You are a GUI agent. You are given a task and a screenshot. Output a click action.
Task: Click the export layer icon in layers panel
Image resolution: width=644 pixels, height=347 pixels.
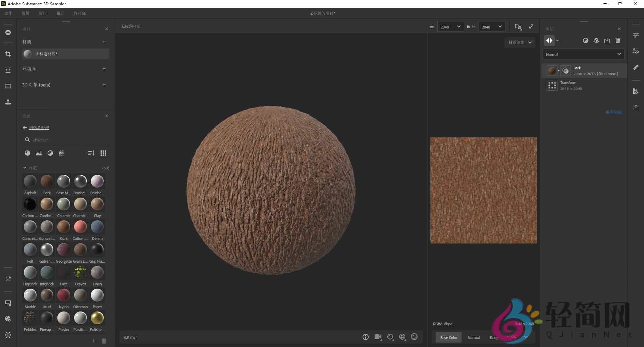pos(607,41)
